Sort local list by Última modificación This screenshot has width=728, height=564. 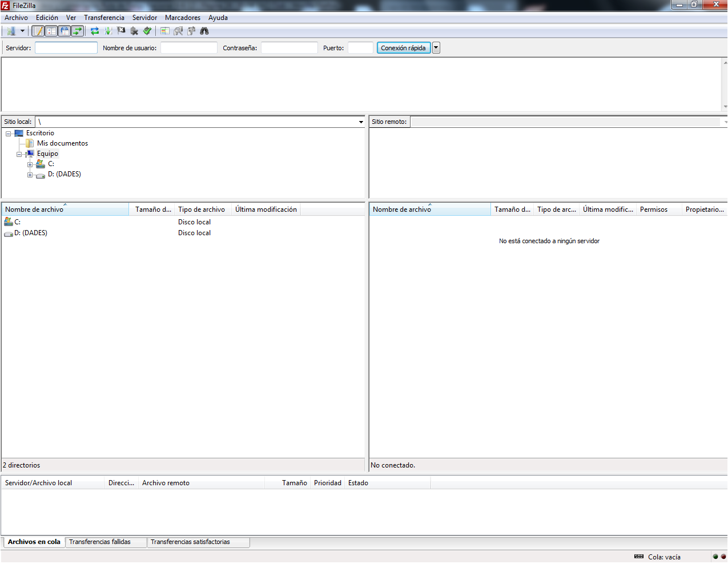point(266,210)
